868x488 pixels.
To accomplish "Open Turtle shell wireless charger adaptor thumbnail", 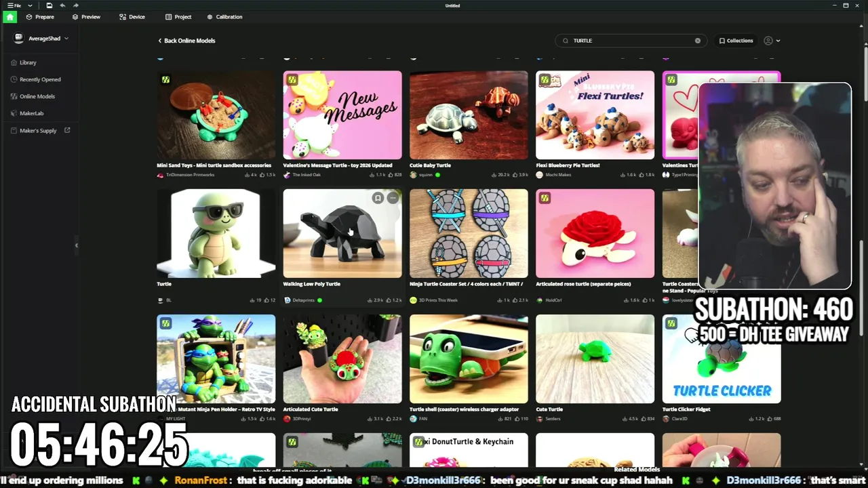I will pyautogui.click(x=469, y=359).
